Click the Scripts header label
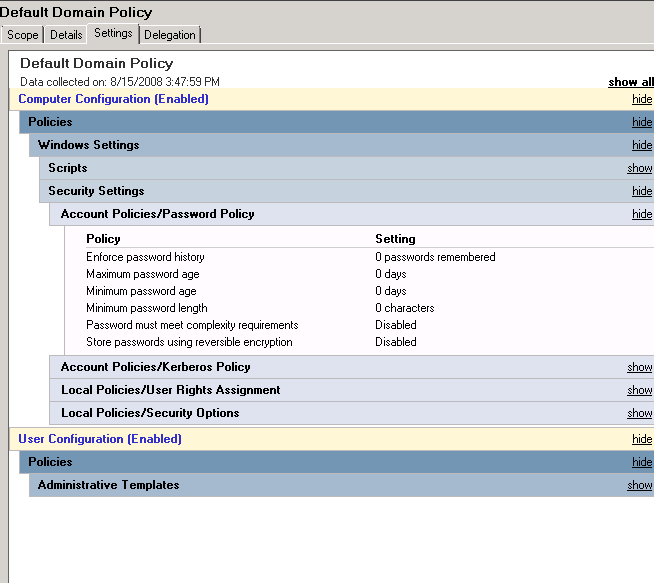This screenshot has width=654, height=583. click(x=68, y=168)
